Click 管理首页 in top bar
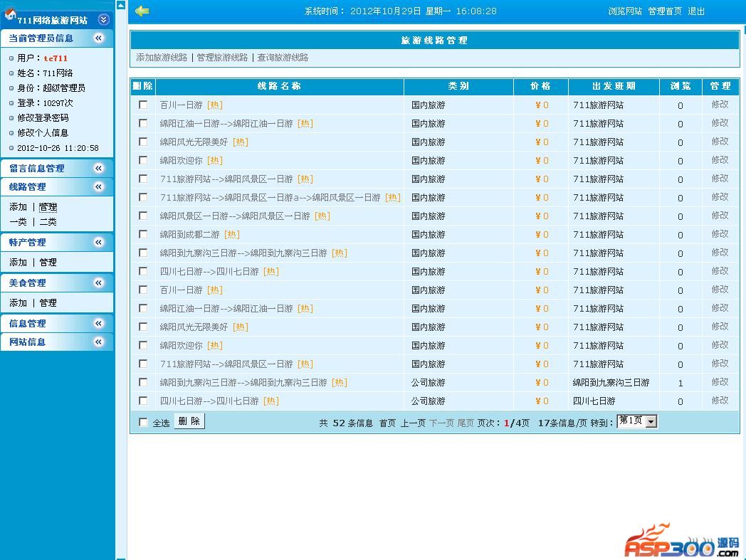 (665, 11)
